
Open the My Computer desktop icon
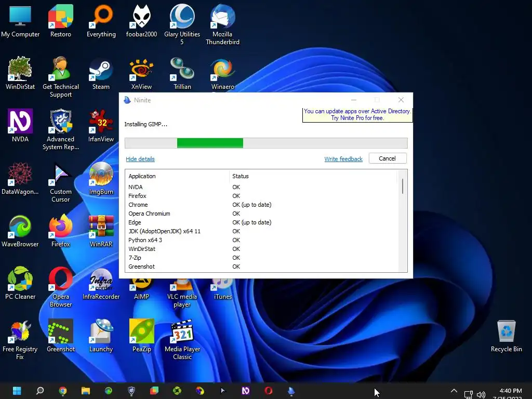tap(20, 21)
